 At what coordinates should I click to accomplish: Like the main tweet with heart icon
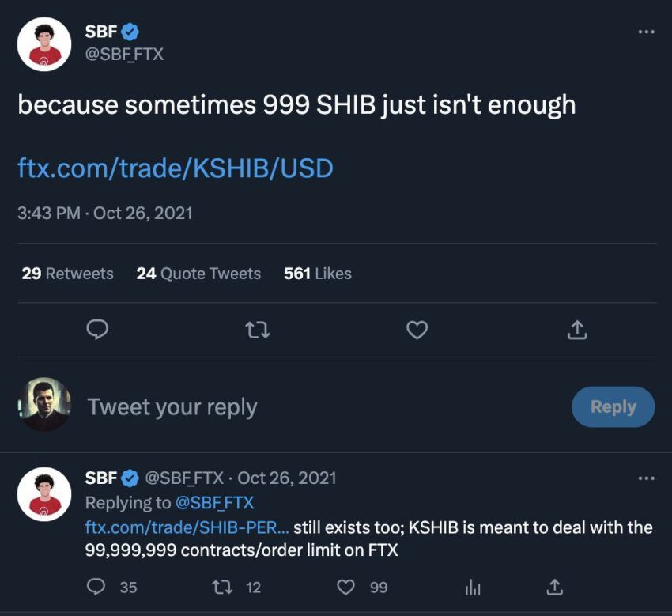pos(417,329)
